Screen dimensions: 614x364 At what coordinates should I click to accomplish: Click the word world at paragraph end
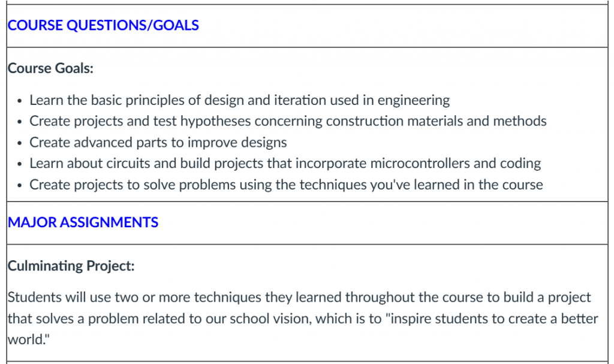pos(29,339)
